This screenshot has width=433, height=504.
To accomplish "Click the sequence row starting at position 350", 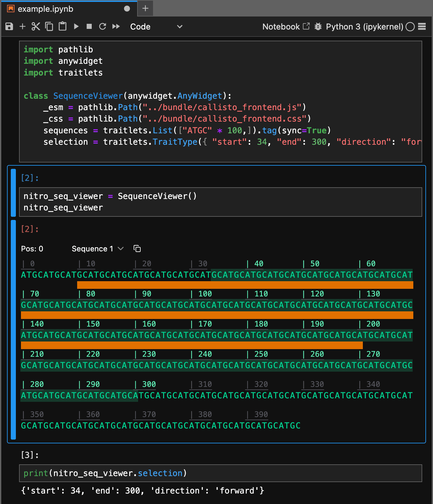I will pyautogui.click(x=161, y=426).
